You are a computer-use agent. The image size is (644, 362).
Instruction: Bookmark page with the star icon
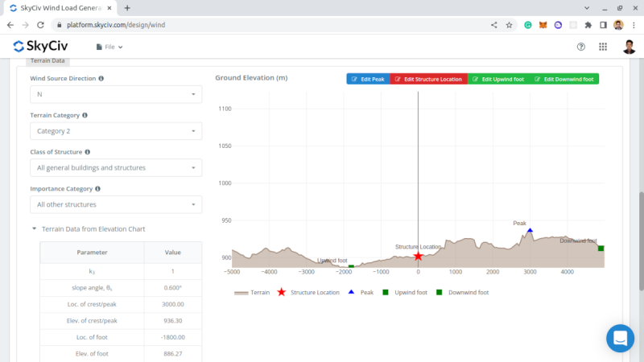[x=509, y=25]
